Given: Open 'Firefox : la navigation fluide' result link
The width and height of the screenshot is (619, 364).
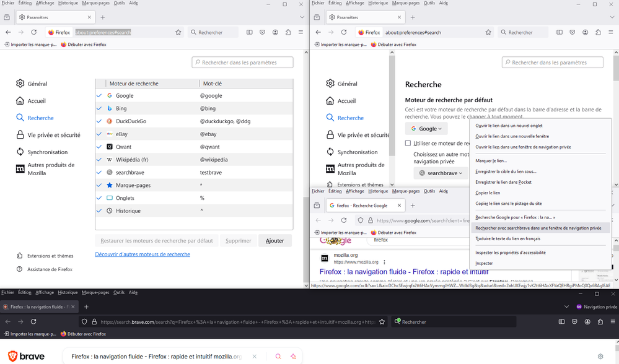Looking at the screenshot, I should [x=404, y=272].
